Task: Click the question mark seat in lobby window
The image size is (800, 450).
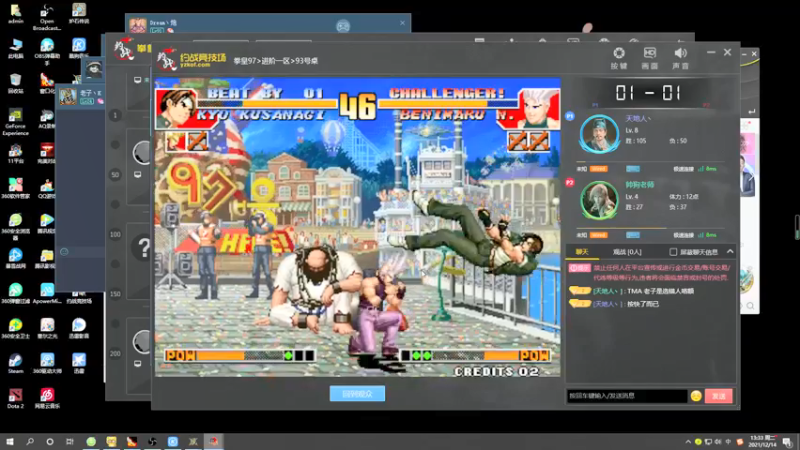Action: point(143,248)
